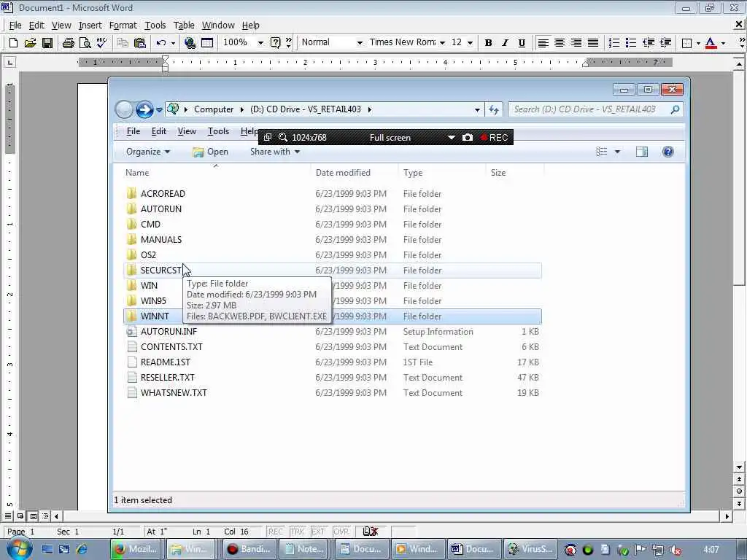
Task: Open Print Preview in Word toolbar
Action: tap(85, 43)
